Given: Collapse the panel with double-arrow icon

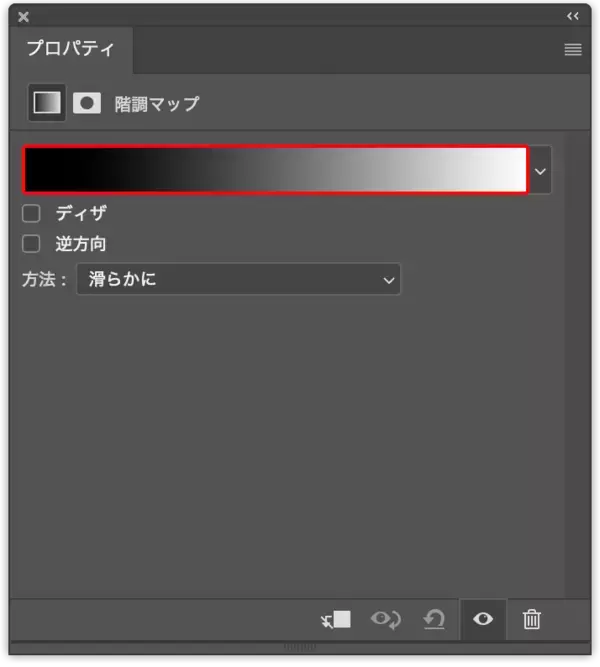Looking at the screenshot, I should (573, 16).
